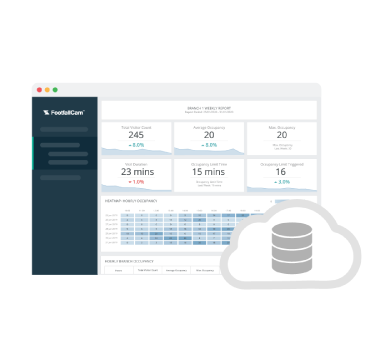Click the yellow minimize window button
Viewport: 365px width, 360px height.
[x=47, y=90]
